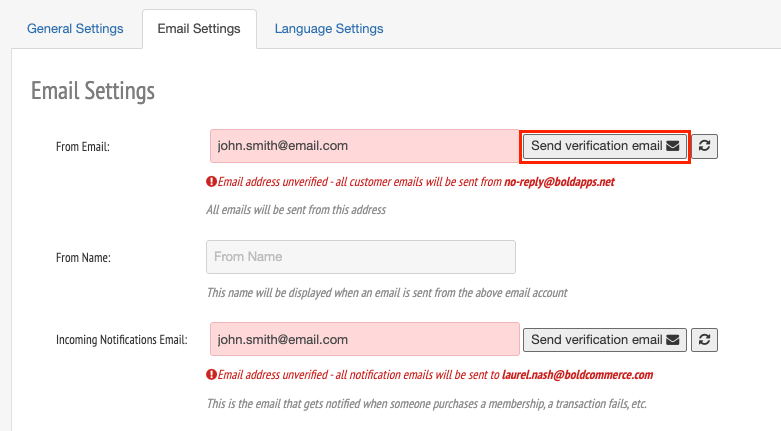781x431 pixels.
Task: Click the hint about who gets notified of purchases
Action: 427,404
